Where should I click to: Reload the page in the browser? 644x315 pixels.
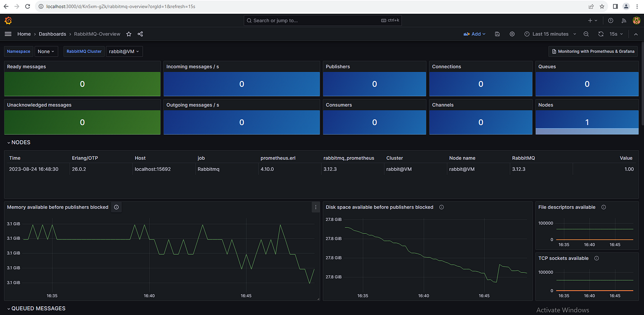point(28,7)
